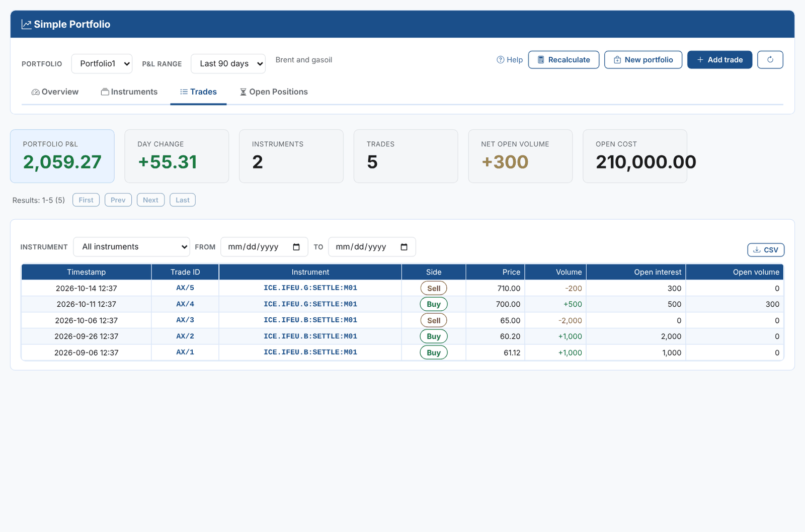Open the From date calendar picker icon
This screenshot has width=805, height=532.
coord(296,247)
